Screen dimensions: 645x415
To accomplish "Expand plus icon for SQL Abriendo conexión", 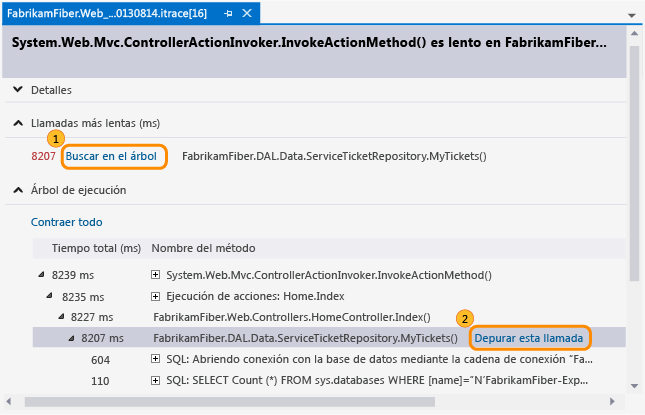I will coord(156,360).
